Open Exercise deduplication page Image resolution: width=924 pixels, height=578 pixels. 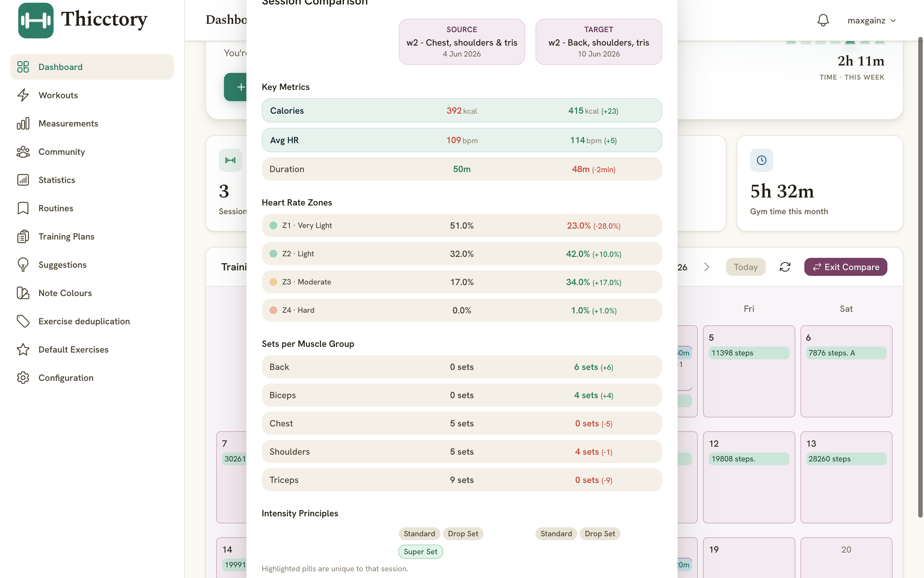click(92, 321)
